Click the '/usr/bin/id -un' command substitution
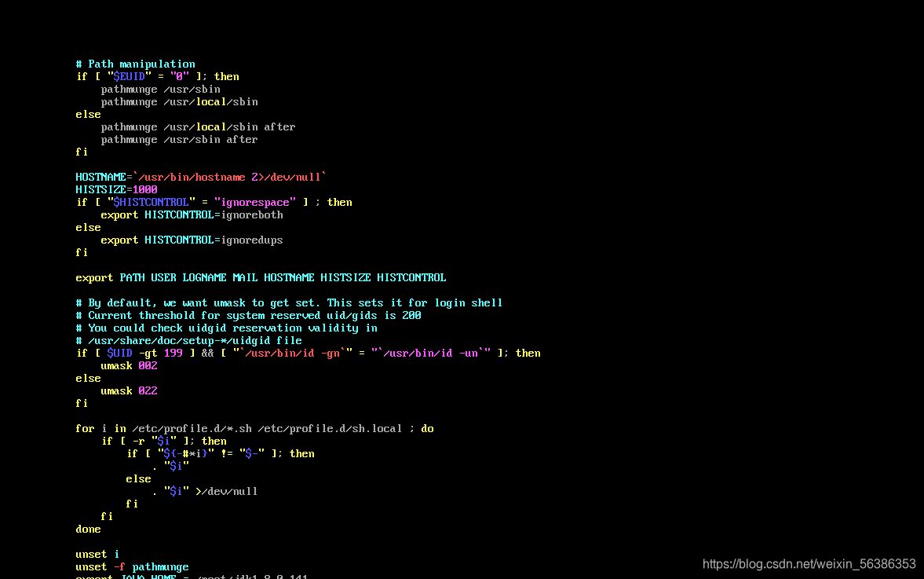Viewport: 924px width, 579px height. tap(431, 354)
